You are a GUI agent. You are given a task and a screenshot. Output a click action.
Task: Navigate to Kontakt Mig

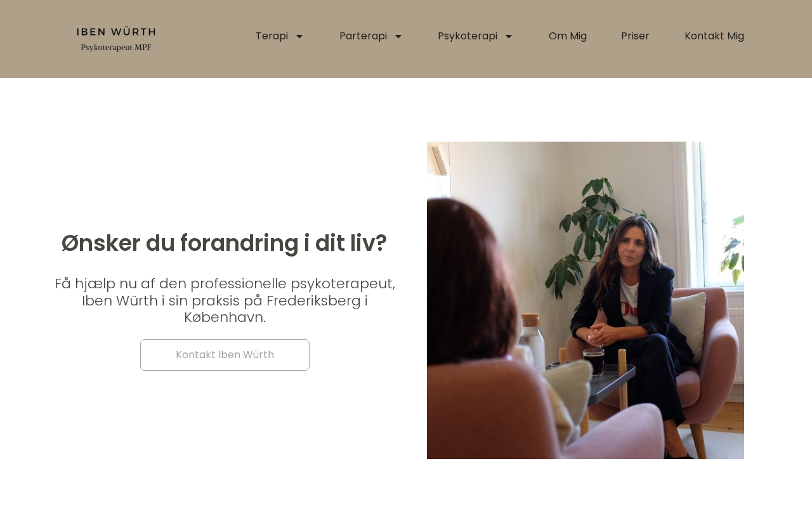click(714, 36)
